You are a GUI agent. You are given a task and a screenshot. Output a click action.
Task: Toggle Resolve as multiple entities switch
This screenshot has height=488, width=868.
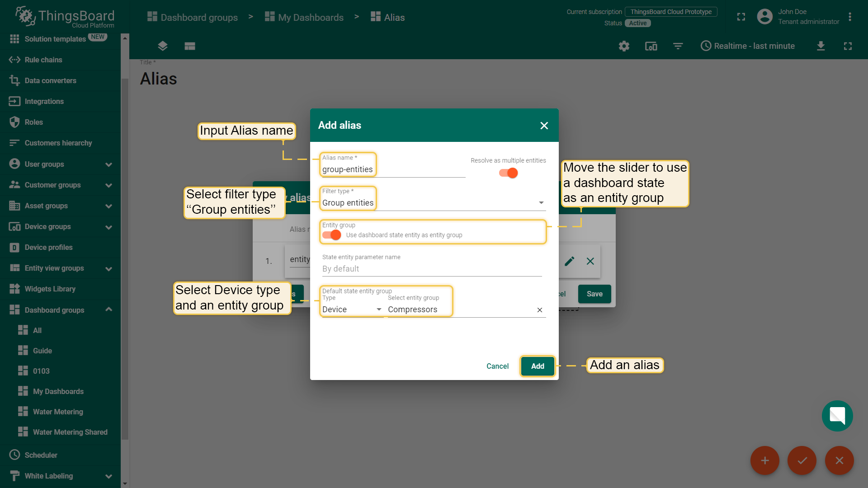coord(508,173)
